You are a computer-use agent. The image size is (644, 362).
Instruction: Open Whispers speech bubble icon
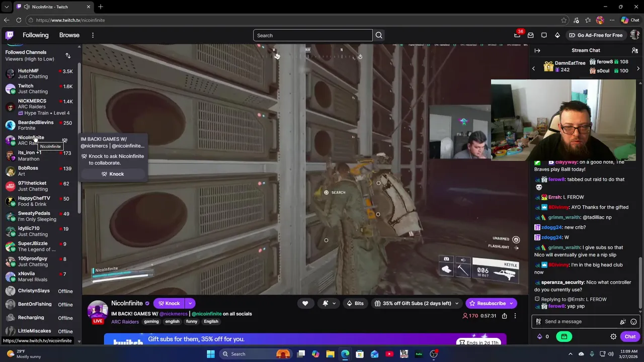click(544, 35)
